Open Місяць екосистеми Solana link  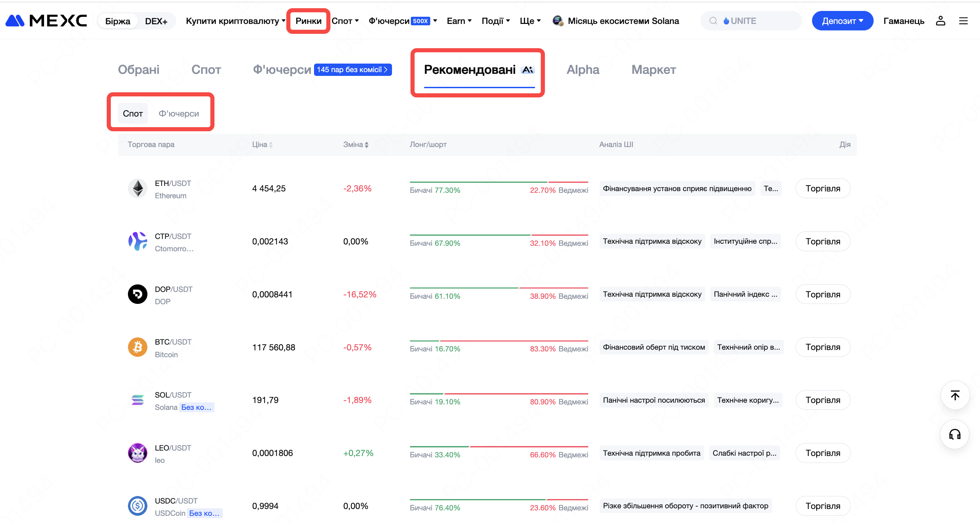click(623, 21)
